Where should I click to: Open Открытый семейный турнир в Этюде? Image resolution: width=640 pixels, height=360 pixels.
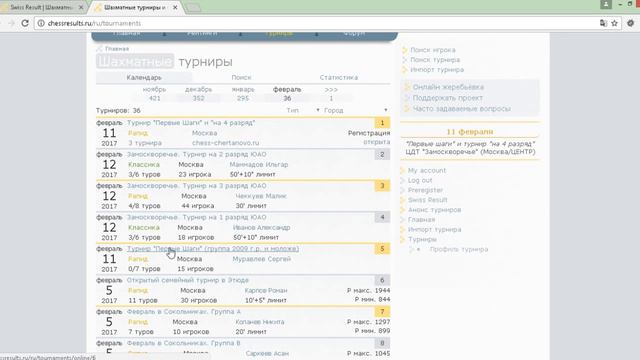coord(188,280)
